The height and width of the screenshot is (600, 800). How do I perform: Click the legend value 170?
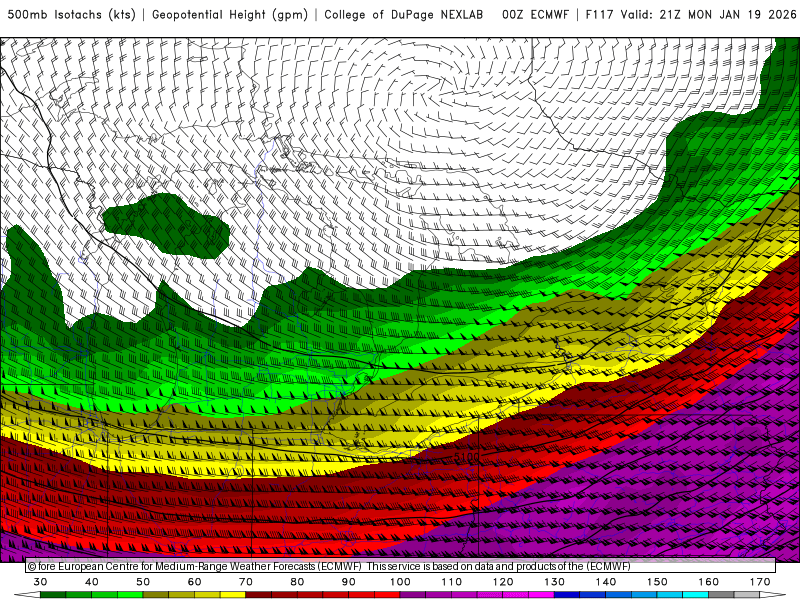click(760, 582)
